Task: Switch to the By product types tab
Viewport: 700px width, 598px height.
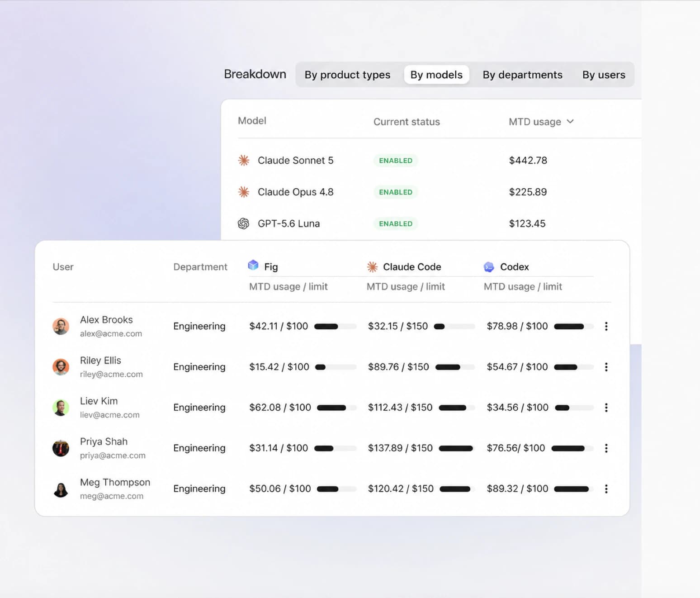Action: [x=347, y=75]
